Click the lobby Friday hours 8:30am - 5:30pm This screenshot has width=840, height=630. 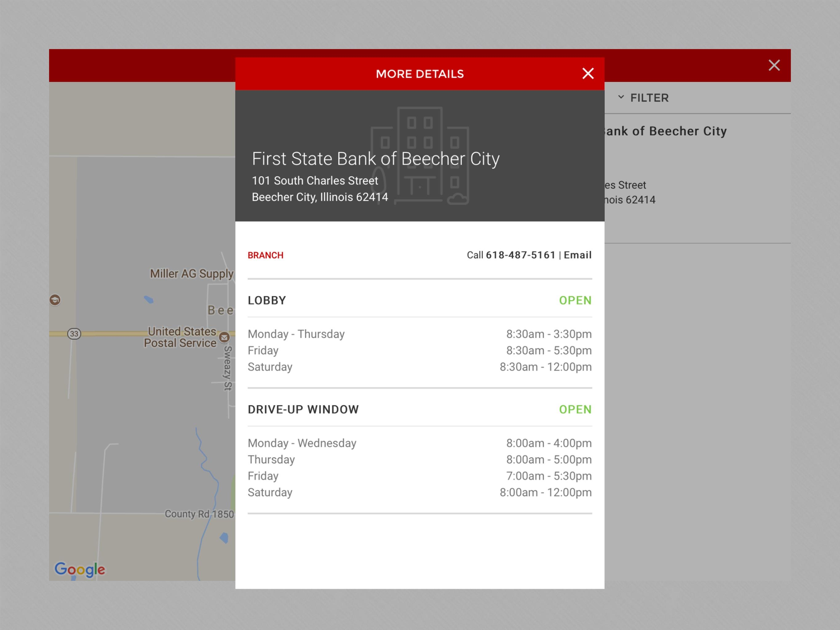549,350
